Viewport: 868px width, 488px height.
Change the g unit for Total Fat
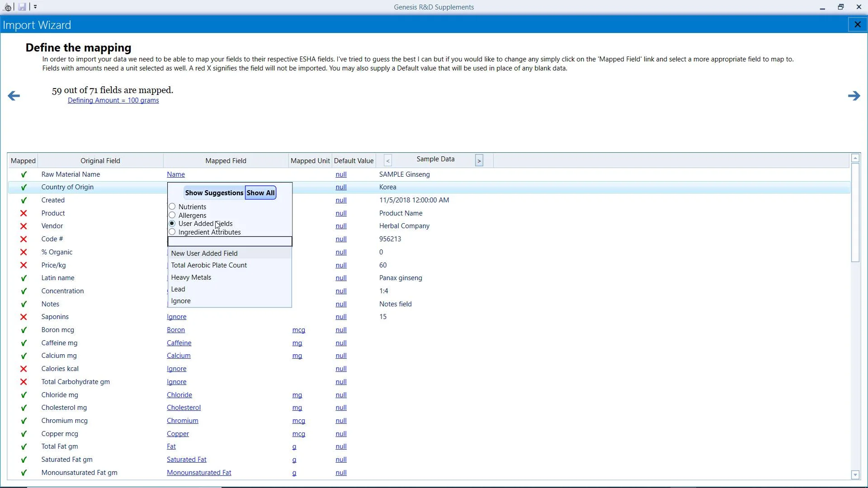click(x=294, y=447)
